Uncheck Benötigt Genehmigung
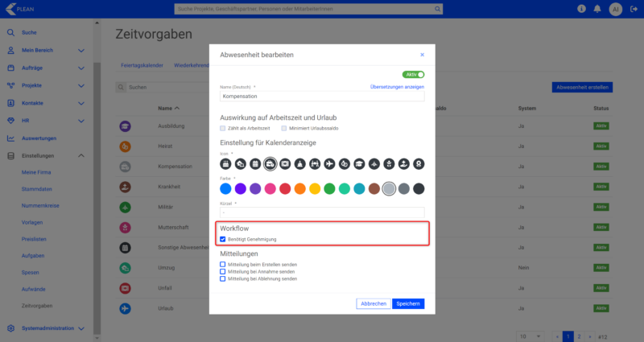 coord(223,239)
